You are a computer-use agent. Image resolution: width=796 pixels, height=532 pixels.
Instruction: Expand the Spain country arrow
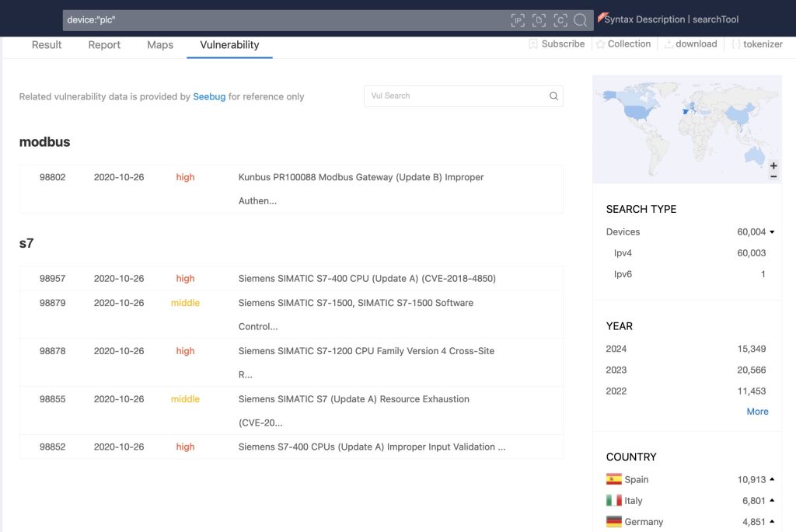point(772,478)
